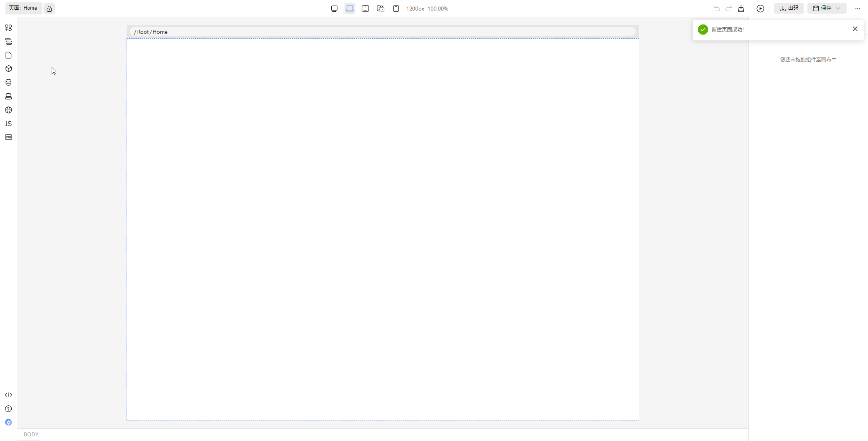This screenshot has width=868, height=441.
Task: Open the more options ellipsis menu
Action: 858,9
